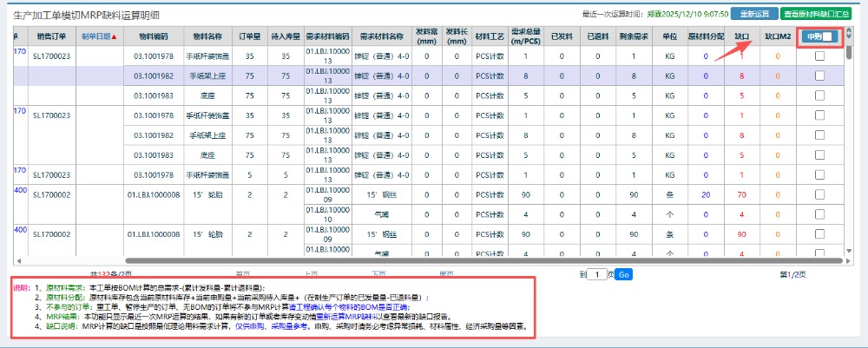Screen dimensions: 868x348
Task: Sort by 制单日期 using the red triangle
Action: pyautogui.click(x=115, y=37)
